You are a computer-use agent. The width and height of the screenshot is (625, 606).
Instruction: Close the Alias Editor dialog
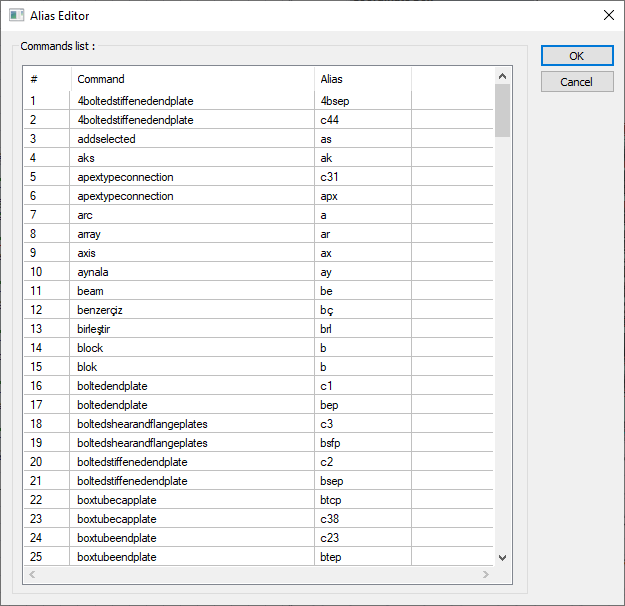click(x=608, y=15)
